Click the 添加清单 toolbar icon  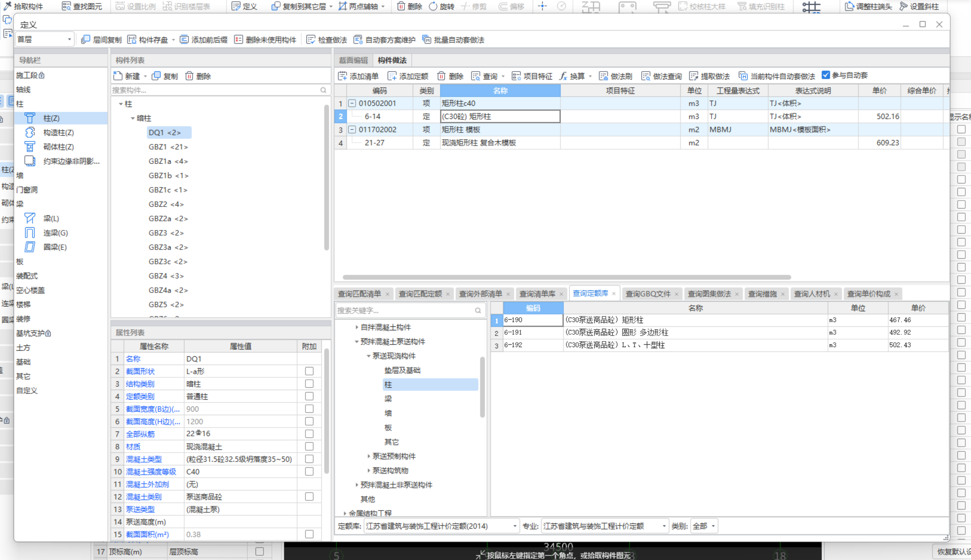pos(342,76)
